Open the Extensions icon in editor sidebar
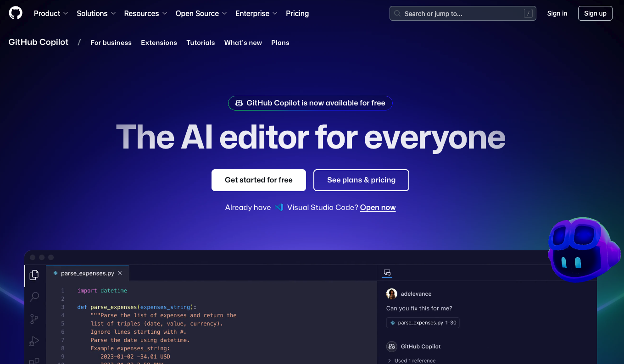This screenshot has width=624, height=364. point(34,361)
